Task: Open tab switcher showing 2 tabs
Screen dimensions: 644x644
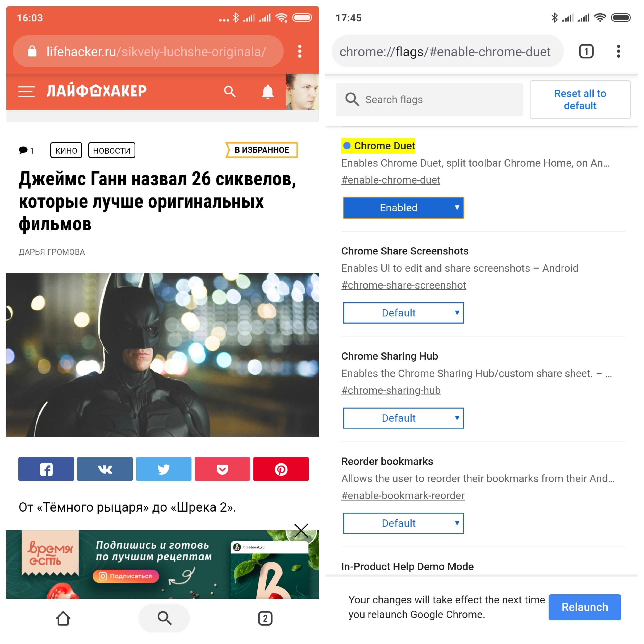Action: pyautogui.click(x=265, y=618)
